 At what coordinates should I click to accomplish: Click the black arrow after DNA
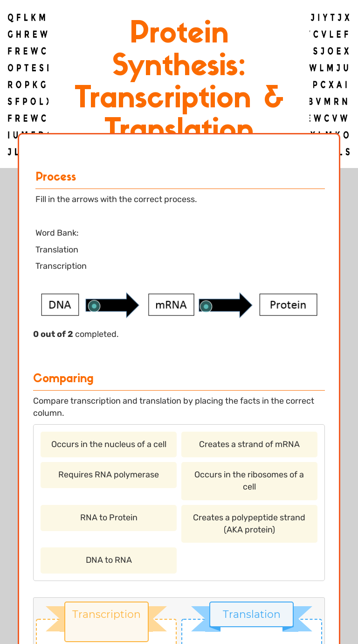click(112, 305)
